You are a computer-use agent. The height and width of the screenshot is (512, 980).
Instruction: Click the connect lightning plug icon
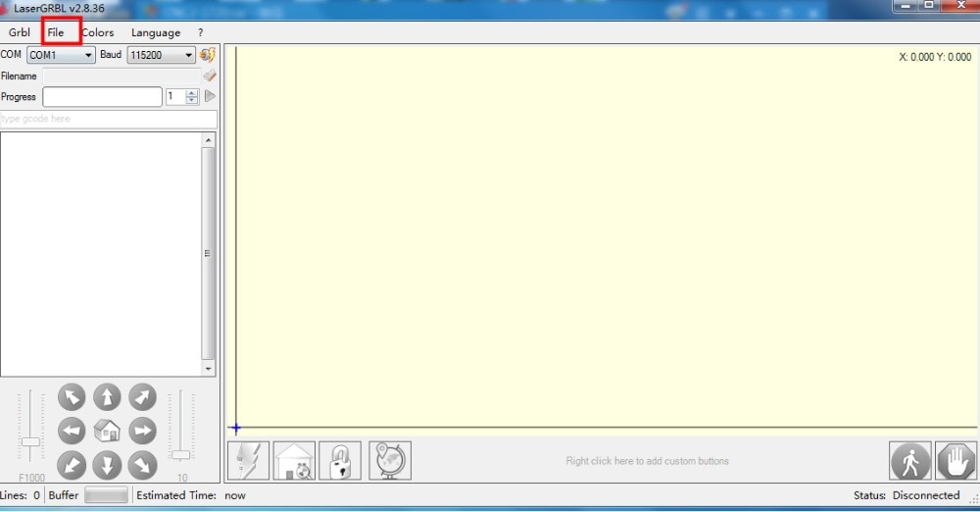(208, 55)
